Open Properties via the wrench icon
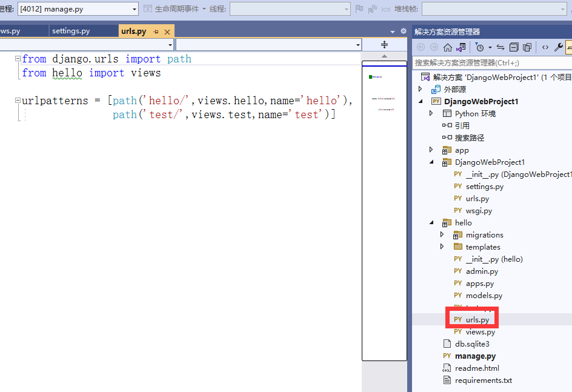 pyautogui.click(x=559, y=47)
